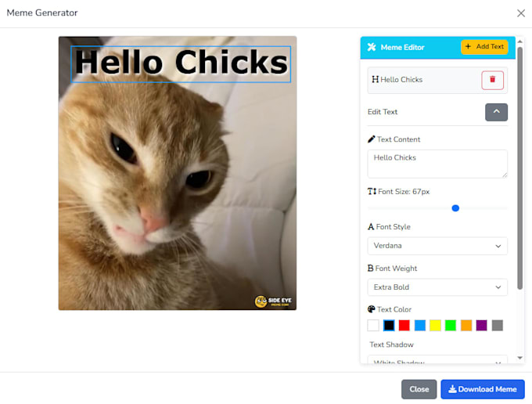Viewport: 532px width, 404px height.
Task: Collapse the Edit Text section
Action: 496,112
